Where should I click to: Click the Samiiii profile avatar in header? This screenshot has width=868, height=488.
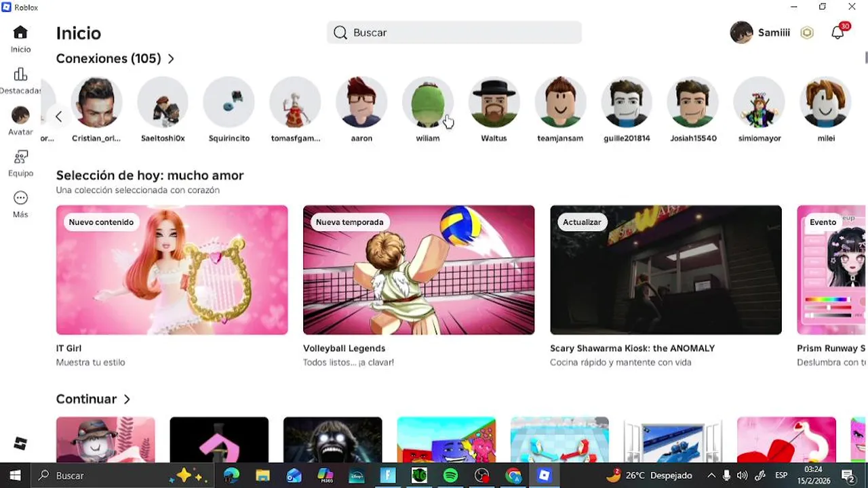coord(741,33)
